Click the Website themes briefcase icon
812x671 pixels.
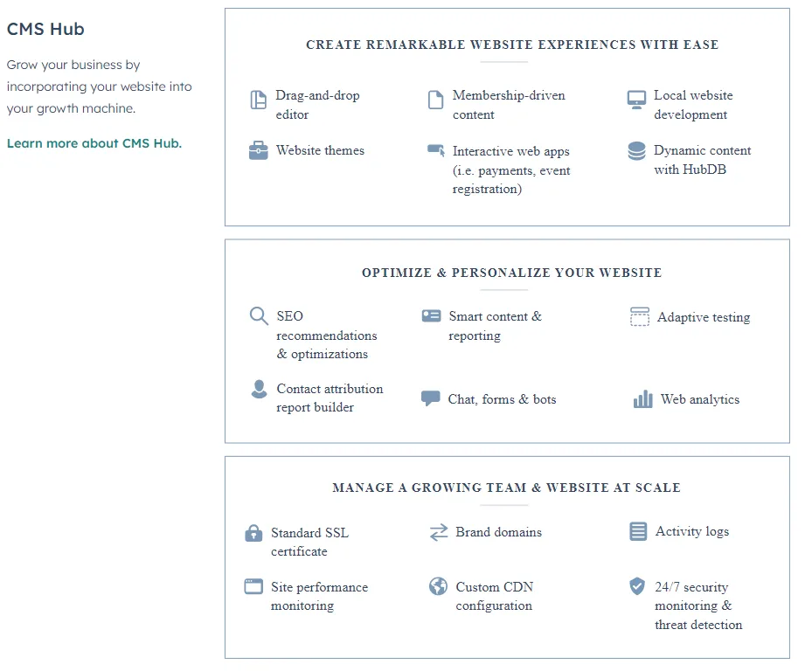(x=259, y=150)
